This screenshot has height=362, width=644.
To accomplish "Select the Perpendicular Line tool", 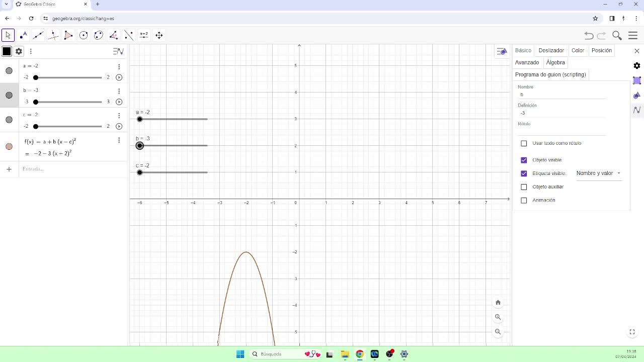I will (53, 35).
